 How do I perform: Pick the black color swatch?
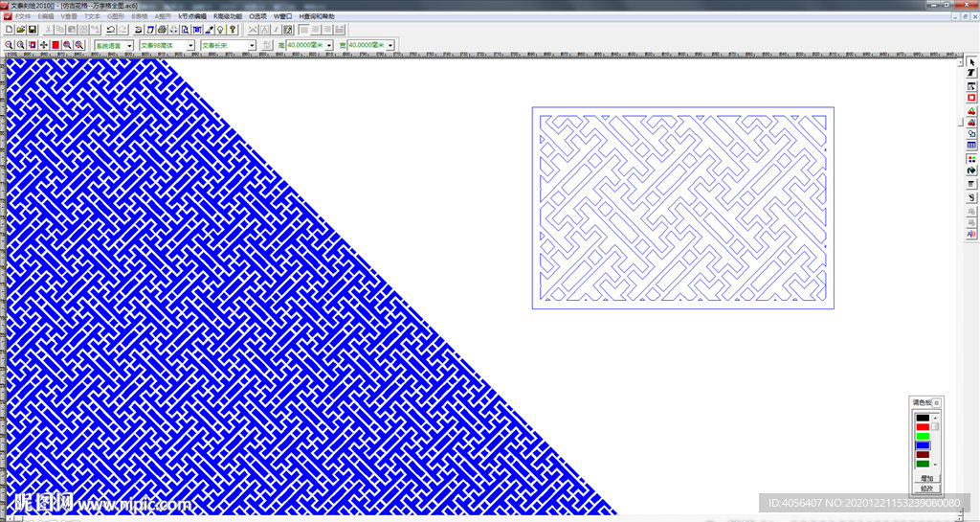point(923,418)
